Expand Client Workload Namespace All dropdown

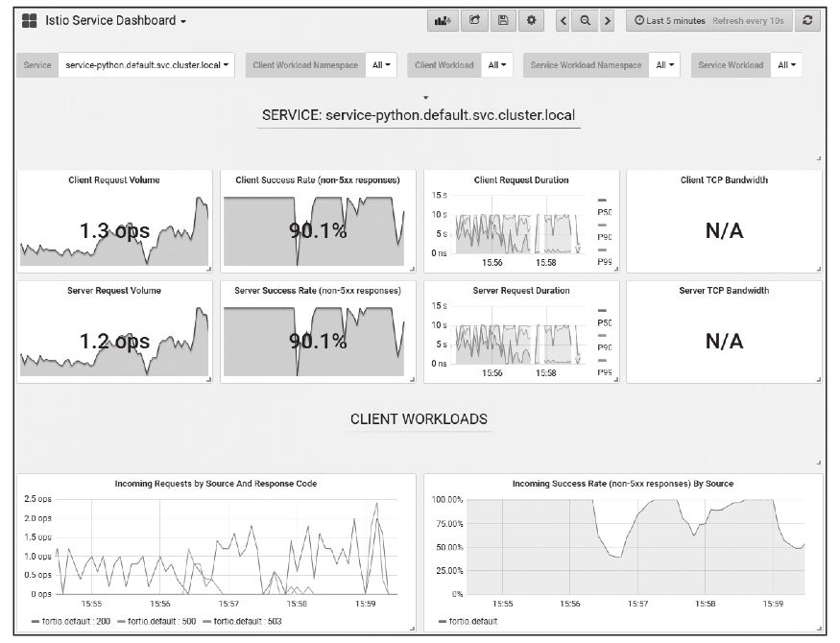pos(381,65)
